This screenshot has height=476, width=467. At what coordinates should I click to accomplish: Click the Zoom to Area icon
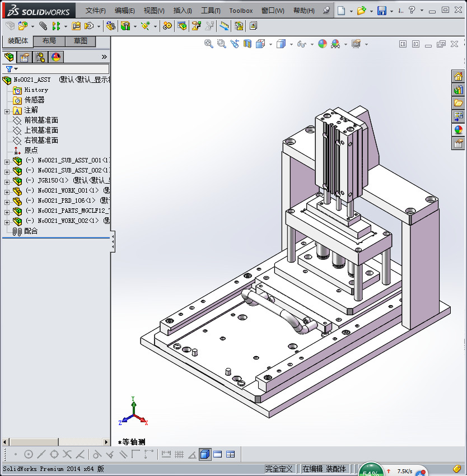[x=222, y=44]
